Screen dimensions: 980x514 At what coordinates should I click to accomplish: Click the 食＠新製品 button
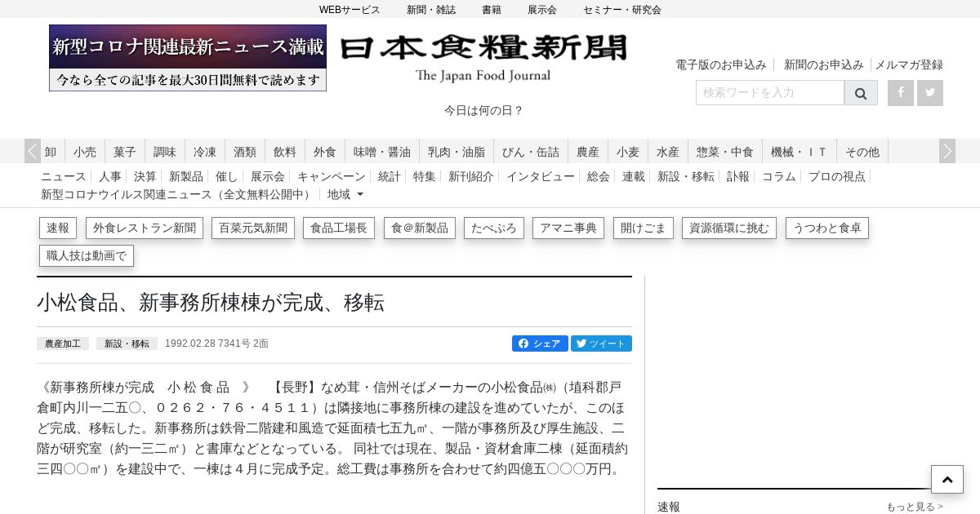click(420, 228)
